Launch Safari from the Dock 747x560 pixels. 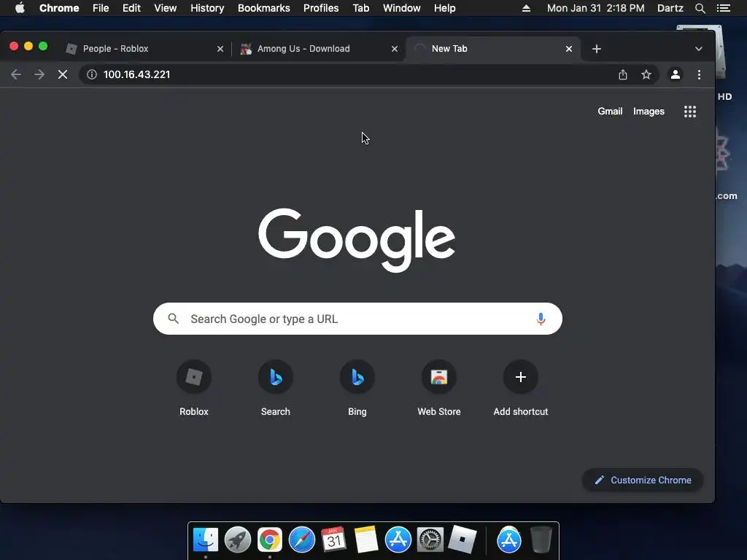coord(302,540)
